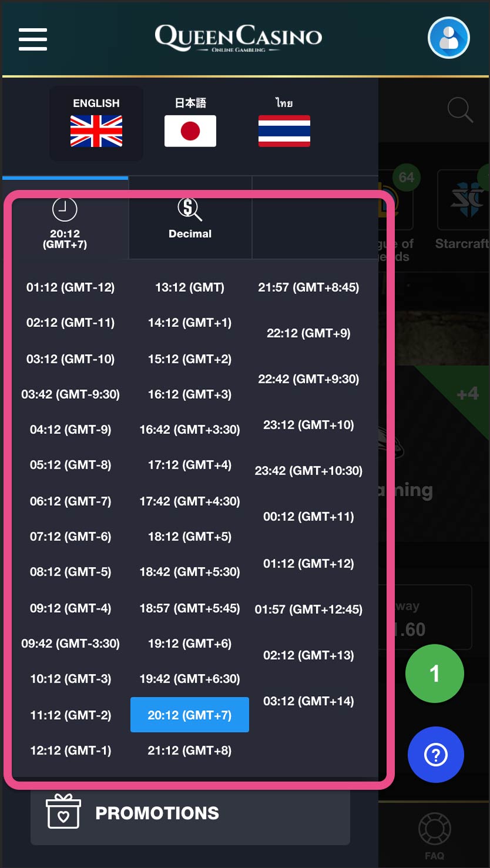This screenshot has width=490, height=868.
Task: Click the search magnifier icon
Action: point(460,110)
